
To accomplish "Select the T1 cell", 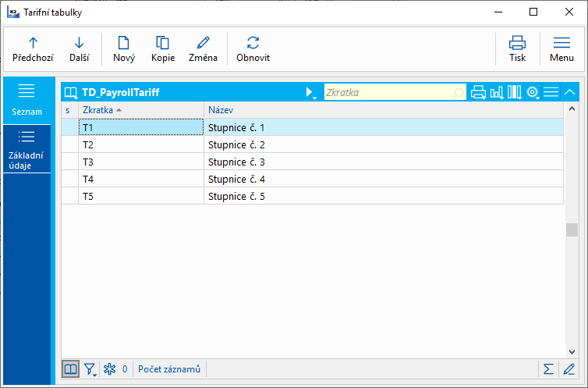I will tap(141, 127).
